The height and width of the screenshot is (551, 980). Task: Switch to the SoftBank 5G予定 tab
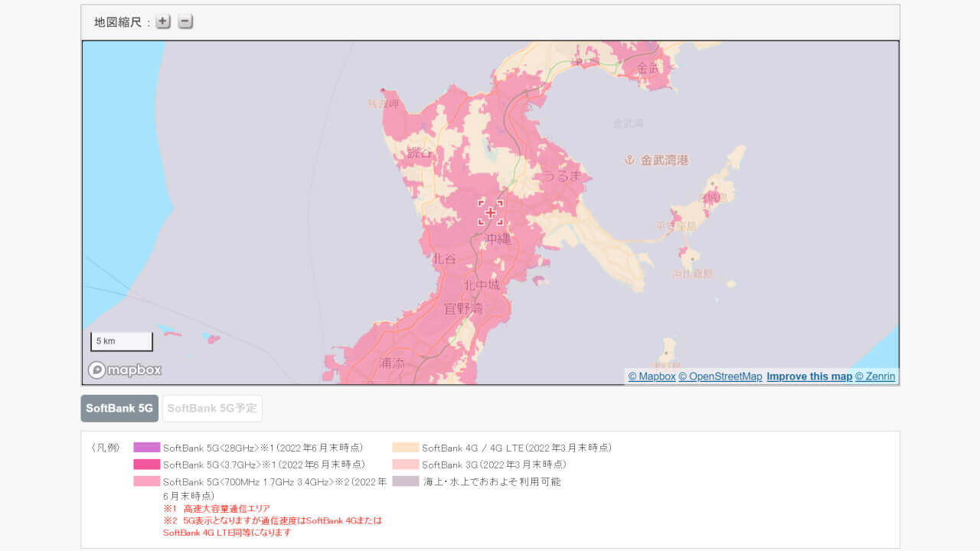pos(212,408)
